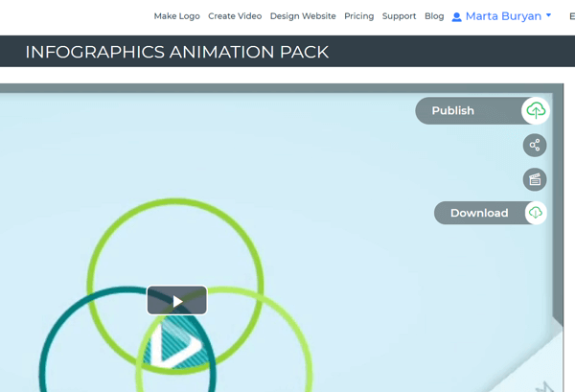
Task: Open the share icon button
Action: pyautogui.click(x=535, y=146)
